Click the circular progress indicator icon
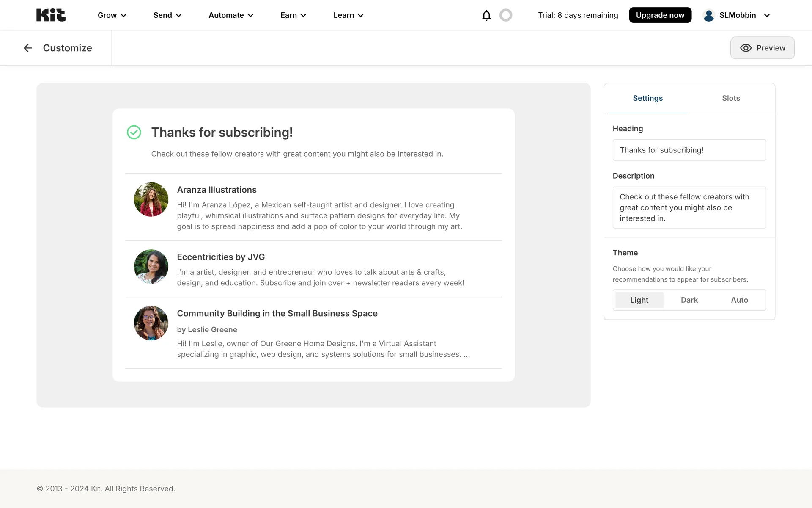The width and height of the screenshot is (812, 508). click(506, 15)
